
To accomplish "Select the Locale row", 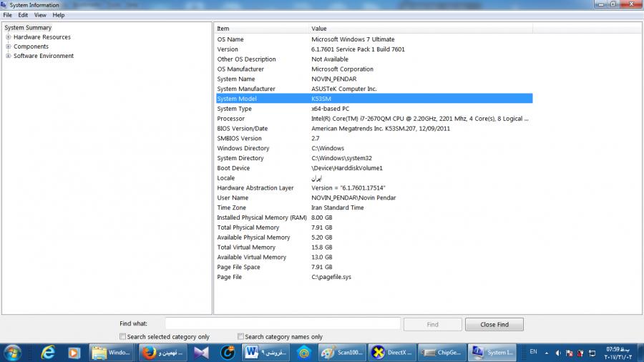I will tap(374, 178).
